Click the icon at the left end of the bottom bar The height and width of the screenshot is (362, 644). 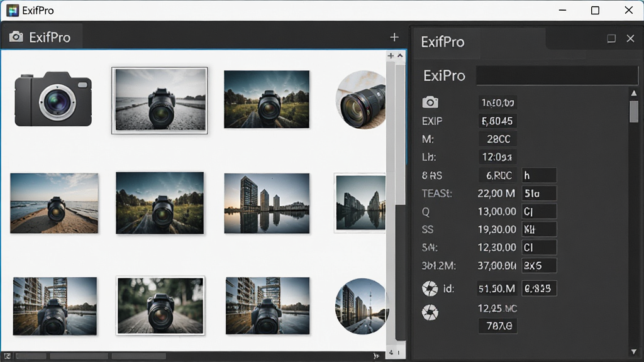click(7, 356)
